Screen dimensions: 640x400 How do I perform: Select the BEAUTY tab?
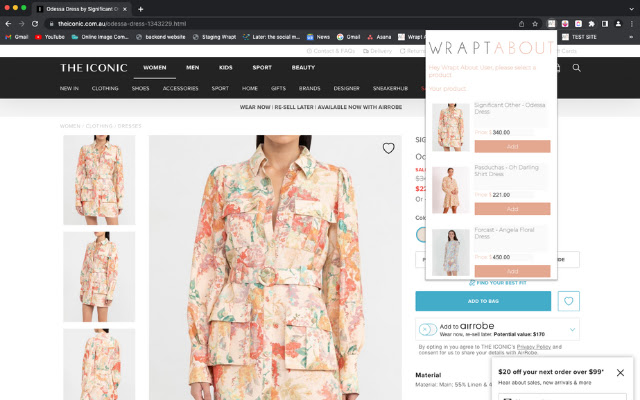pyautogui.click(x=303, y=67)
